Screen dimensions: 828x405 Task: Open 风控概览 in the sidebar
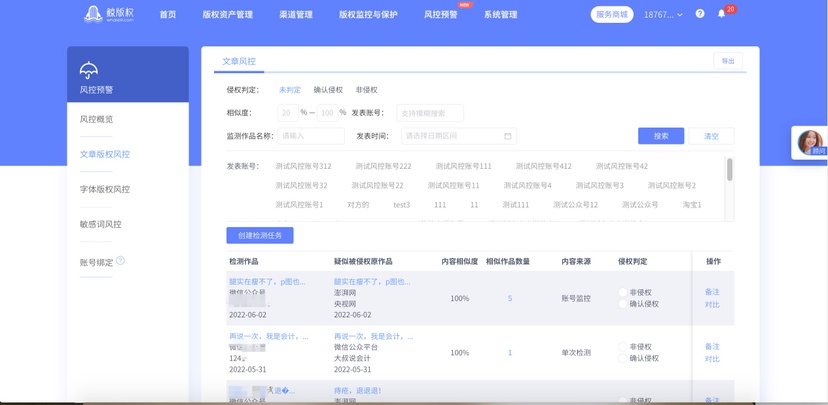(x=96, y=119)
